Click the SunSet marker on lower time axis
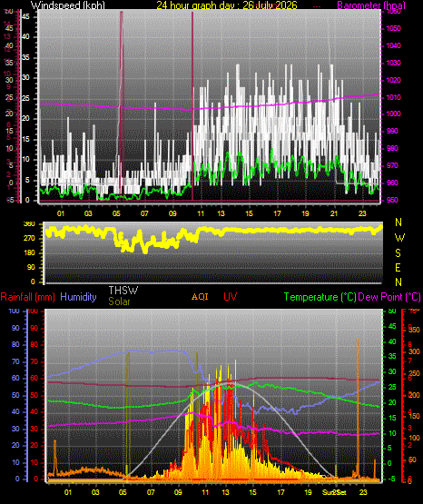 335,492
